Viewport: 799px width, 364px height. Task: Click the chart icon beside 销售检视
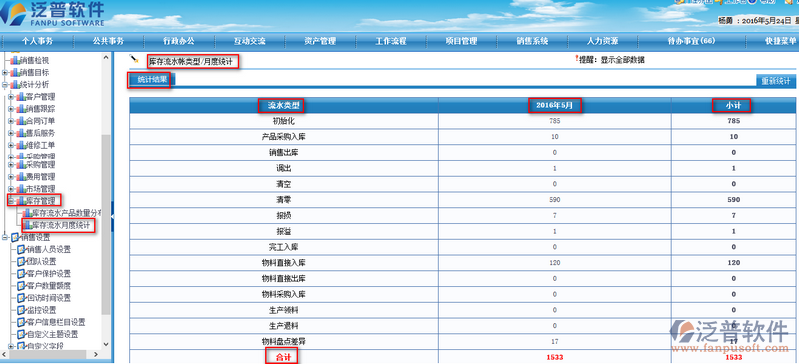click(15, 60)
